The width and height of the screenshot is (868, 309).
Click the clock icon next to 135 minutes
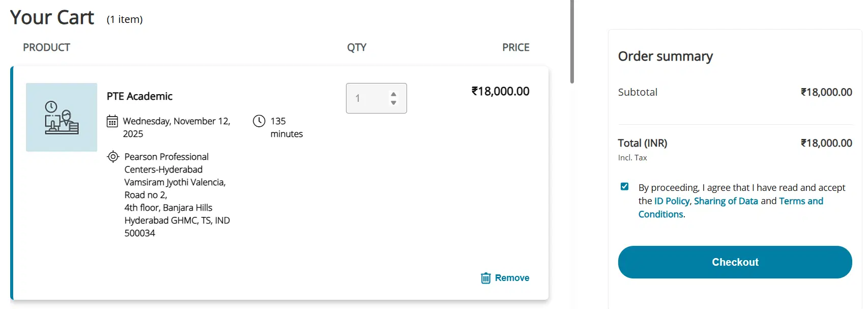(259, 121)
